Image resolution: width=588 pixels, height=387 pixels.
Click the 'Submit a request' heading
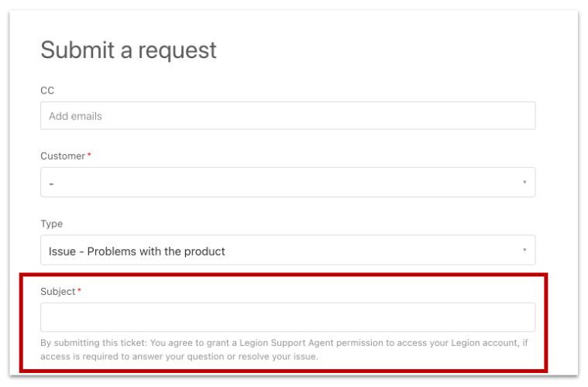click(x=129, y=50)
